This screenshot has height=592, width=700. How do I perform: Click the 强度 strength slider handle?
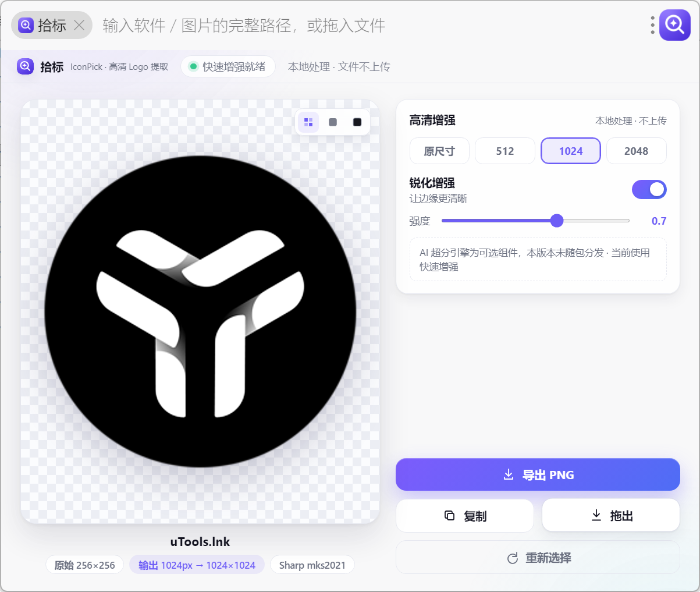[557, 221]
